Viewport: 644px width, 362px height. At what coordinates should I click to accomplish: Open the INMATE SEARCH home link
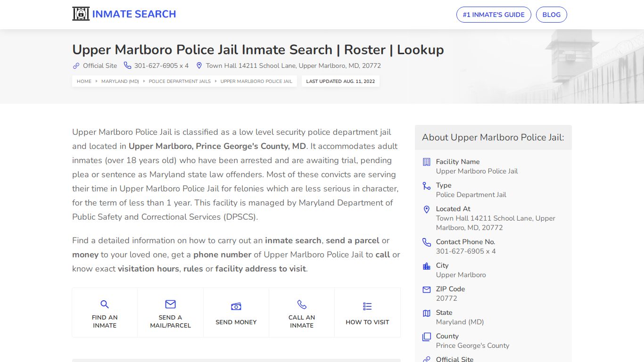point(134,14)
